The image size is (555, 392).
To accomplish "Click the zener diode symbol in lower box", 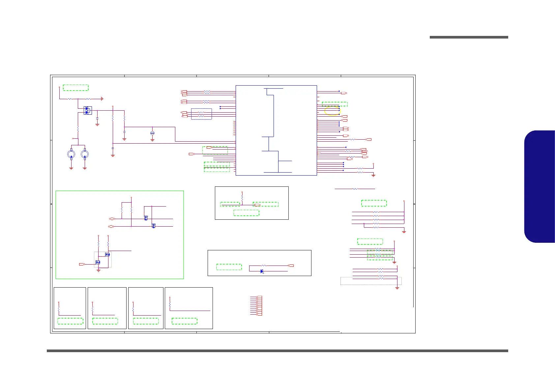I will click(x=262, y=271).
